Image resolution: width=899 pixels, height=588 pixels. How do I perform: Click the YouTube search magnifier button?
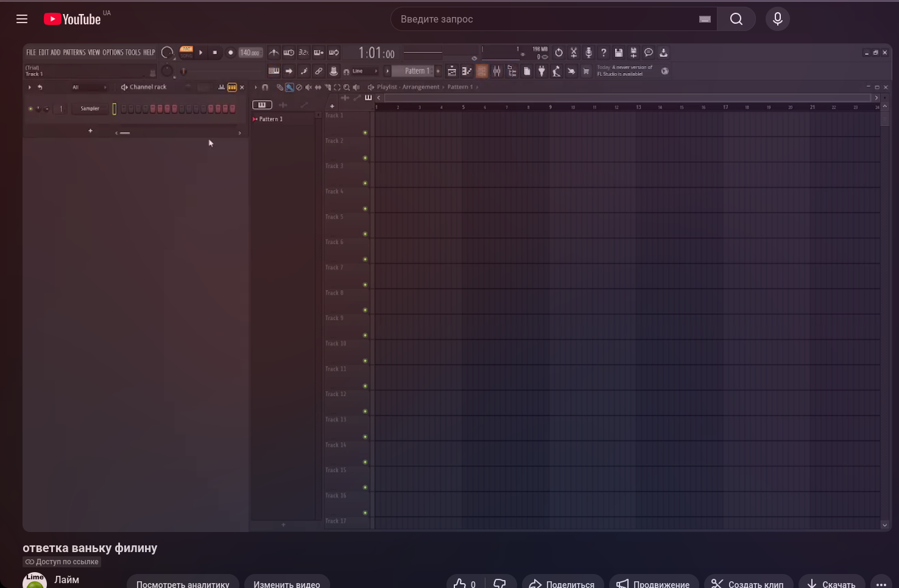pyautogui.click(x=736, y=19)
